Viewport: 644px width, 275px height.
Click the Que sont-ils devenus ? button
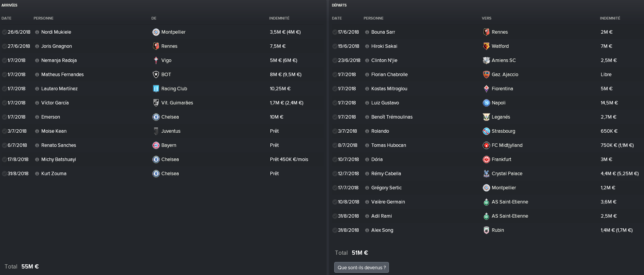point(361,267)
